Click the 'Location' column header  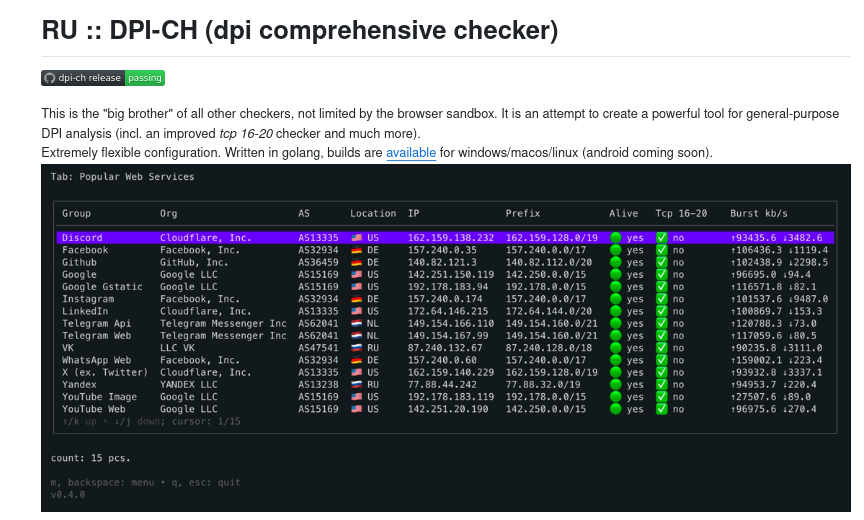pyautogui.click(x=373, y=214)
